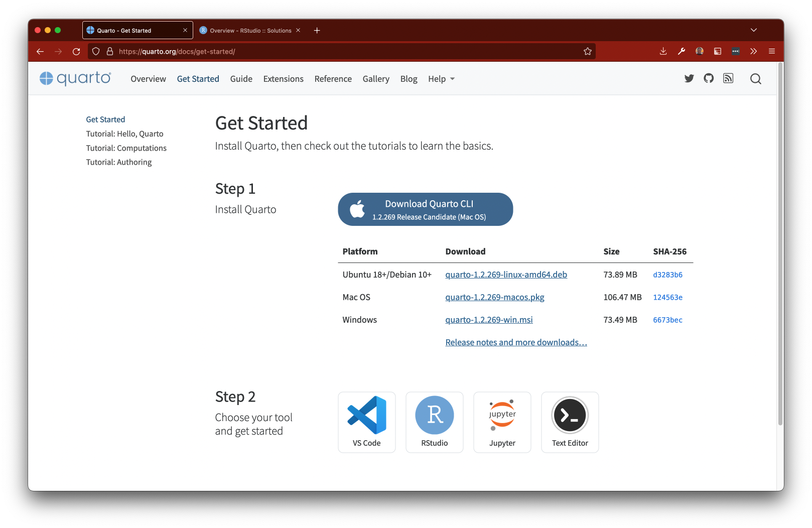Show more toolbar extensions overflow
The width and height of the screenshot is (812, 528).
[753, 51]
